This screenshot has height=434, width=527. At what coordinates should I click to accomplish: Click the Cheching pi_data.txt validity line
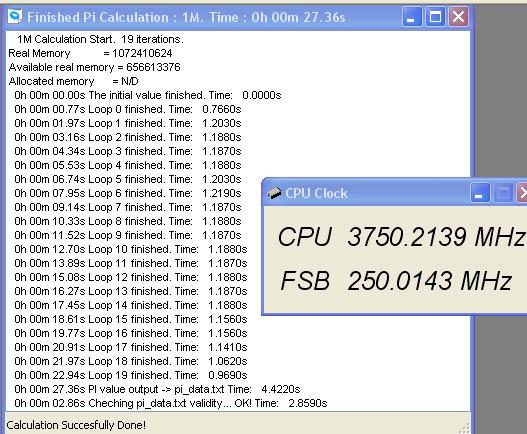(170, 403)
